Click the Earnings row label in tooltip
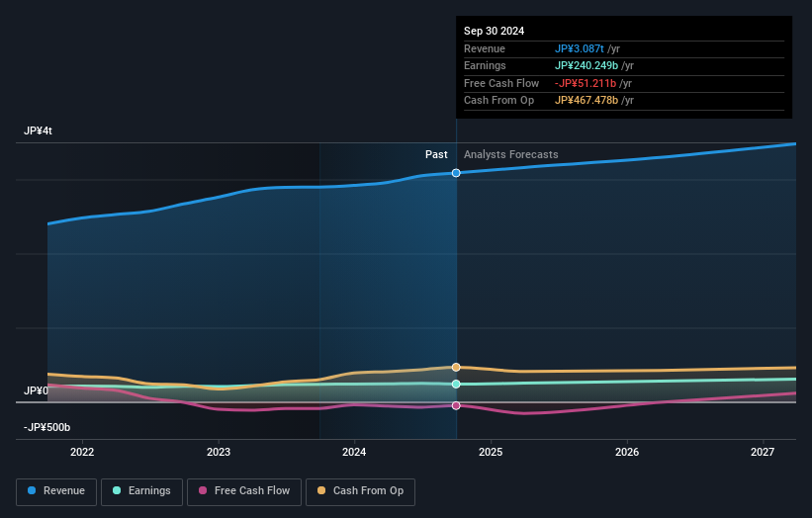Screen dimensions: 812x518 (x=485, y=65)
